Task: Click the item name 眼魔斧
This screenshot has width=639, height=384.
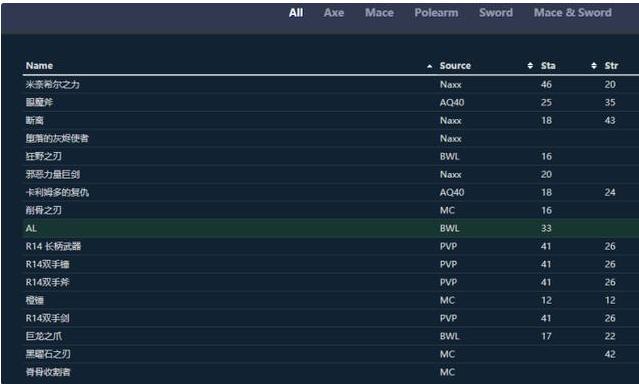Action: tap(39, 102)
